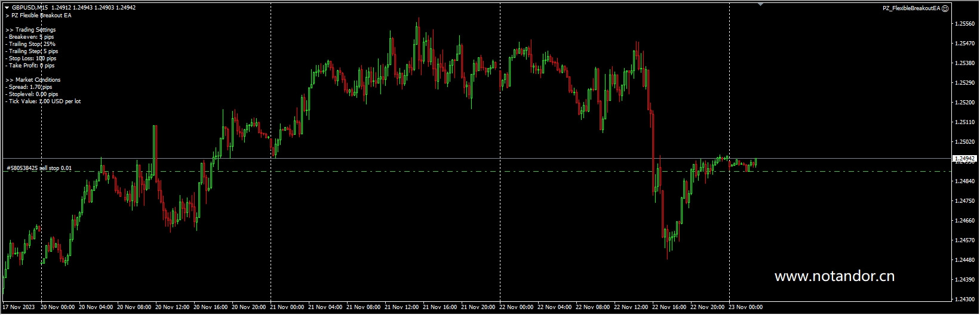Click the '20 Nov 04:00' time axis label
The image size is (980, 315).
[96, 308]
